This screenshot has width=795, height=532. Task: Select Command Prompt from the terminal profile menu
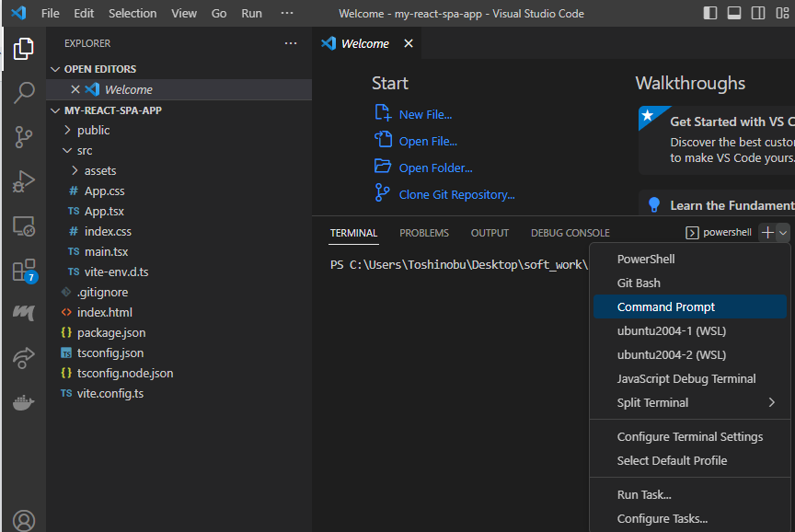(664, 306)
